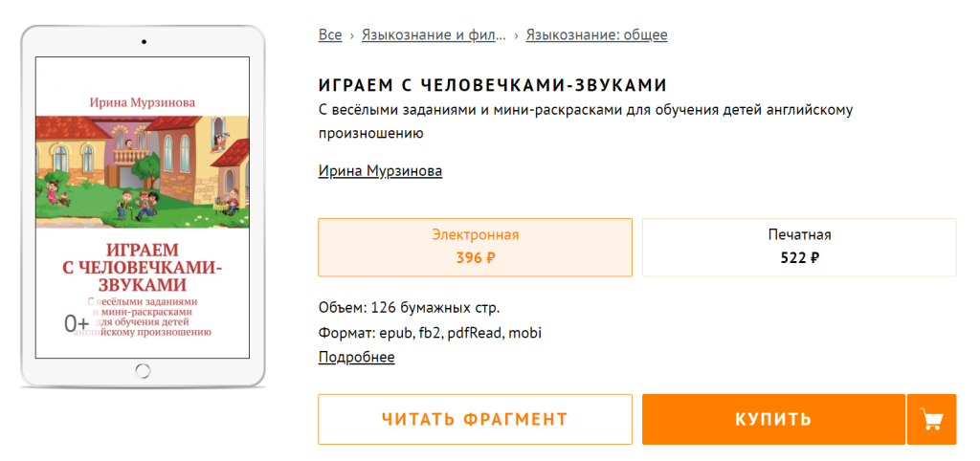The image size is (980, 461).
Task: Open 'Языкознание: общее' breadcrumb category
Action: [596, 35]
